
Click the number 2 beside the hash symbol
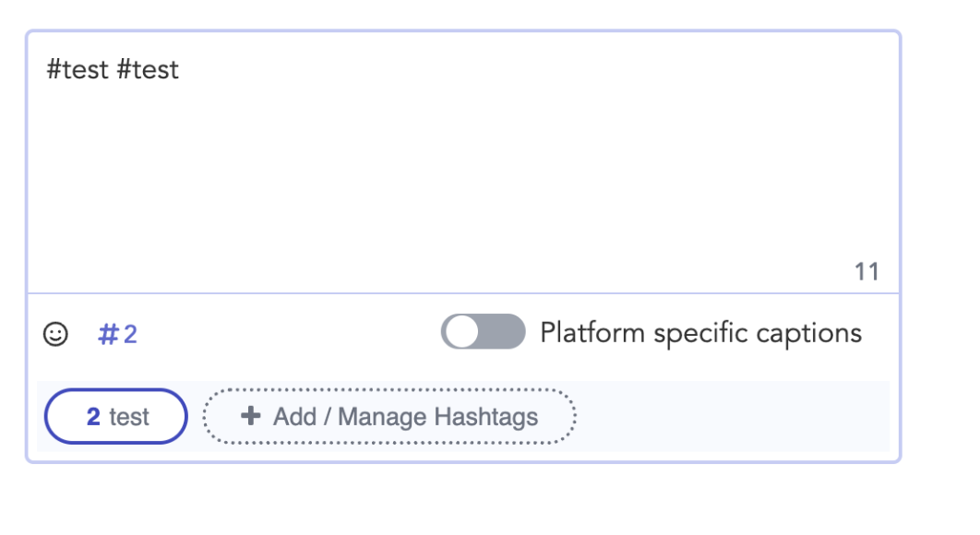coord(130,334)
